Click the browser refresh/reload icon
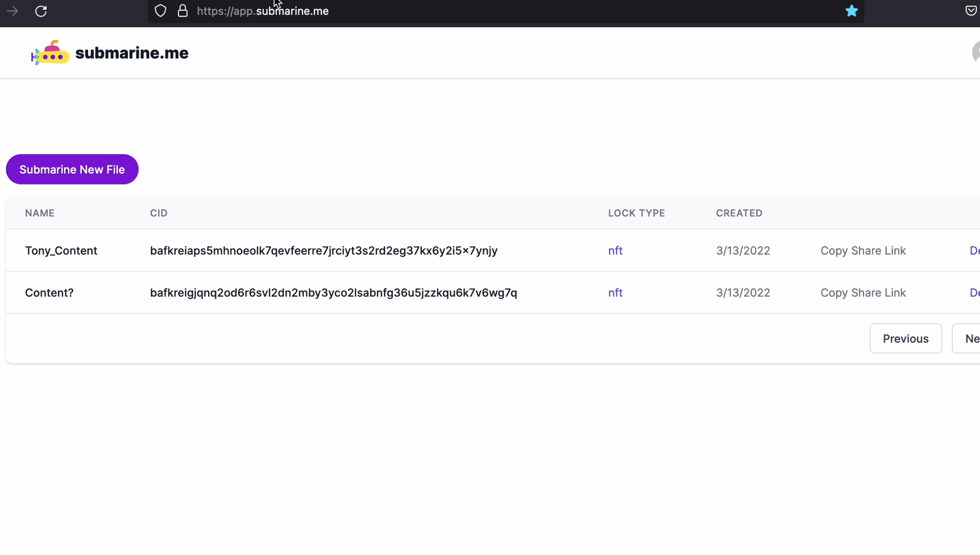The width and height of the screenshot is (980, 555). point(40,11)
